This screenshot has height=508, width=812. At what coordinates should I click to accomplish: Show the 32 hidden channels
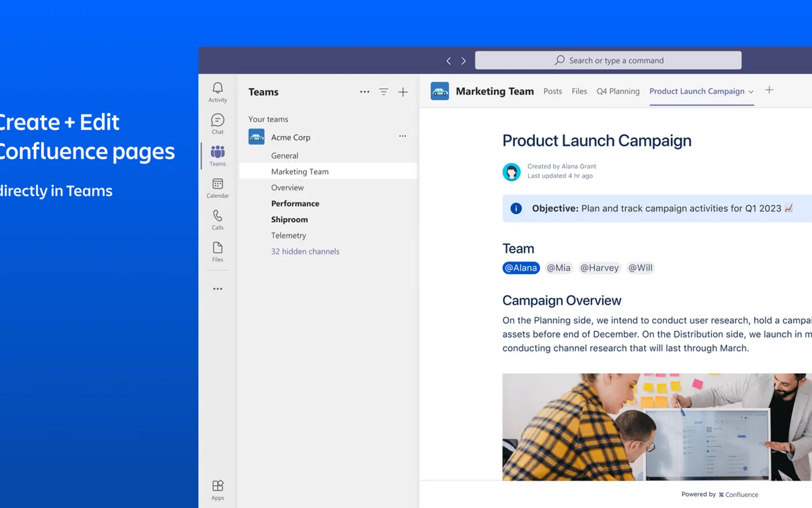tap(305, 251)
